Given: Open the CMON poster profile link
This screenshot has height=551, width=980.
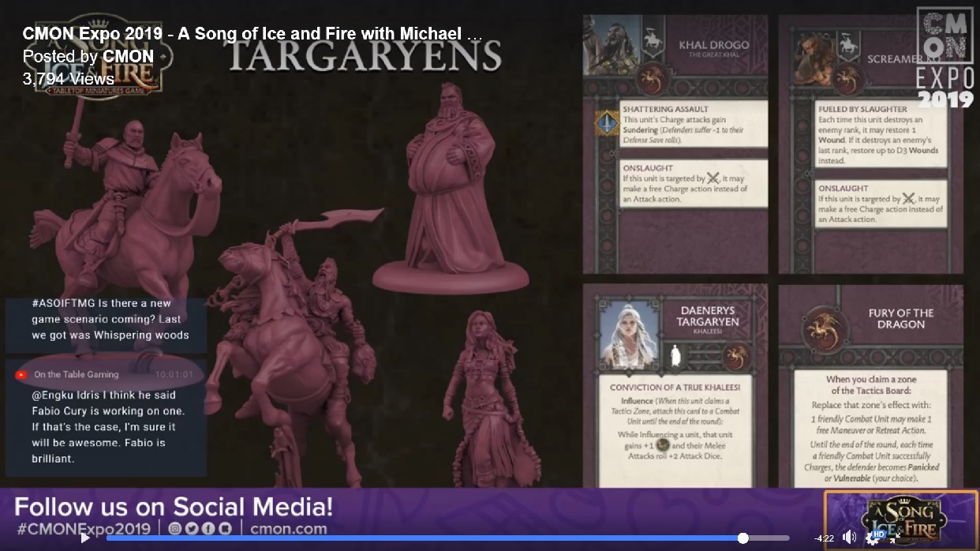Looking at the screenshot, I should coord(128,57).
